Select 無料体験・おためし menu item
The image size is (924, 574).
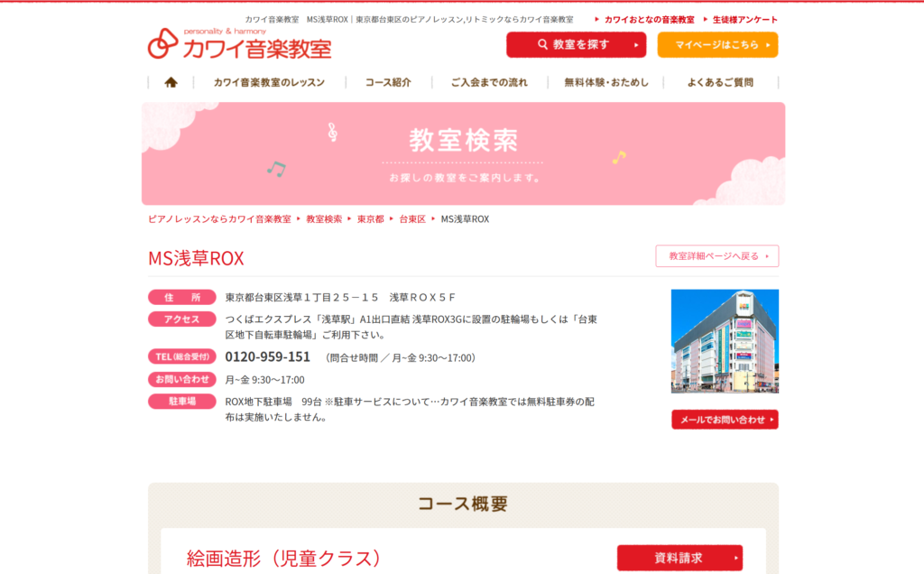[x=606, y=82]
